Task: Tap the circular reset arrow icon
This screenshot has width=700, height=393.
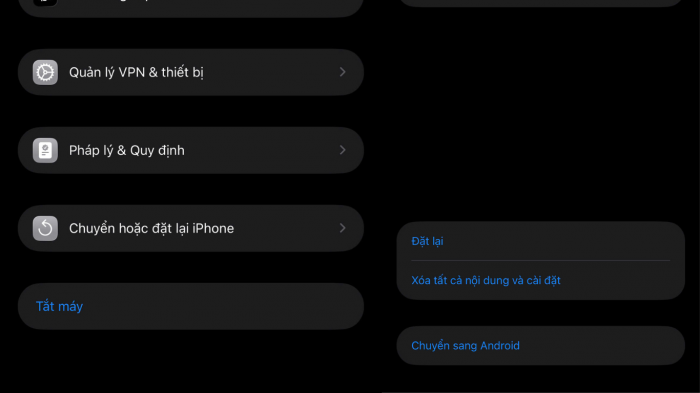Action: [45, 228]
